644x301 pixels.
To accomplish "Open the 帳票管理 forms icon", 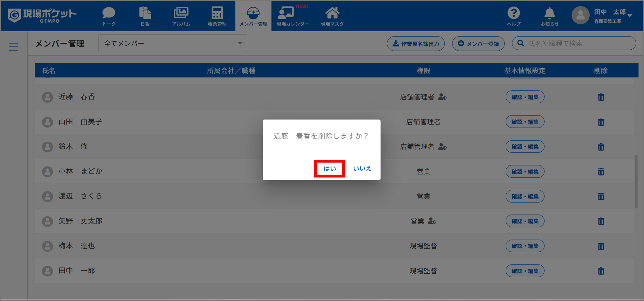I will click(x=217, y=16).
